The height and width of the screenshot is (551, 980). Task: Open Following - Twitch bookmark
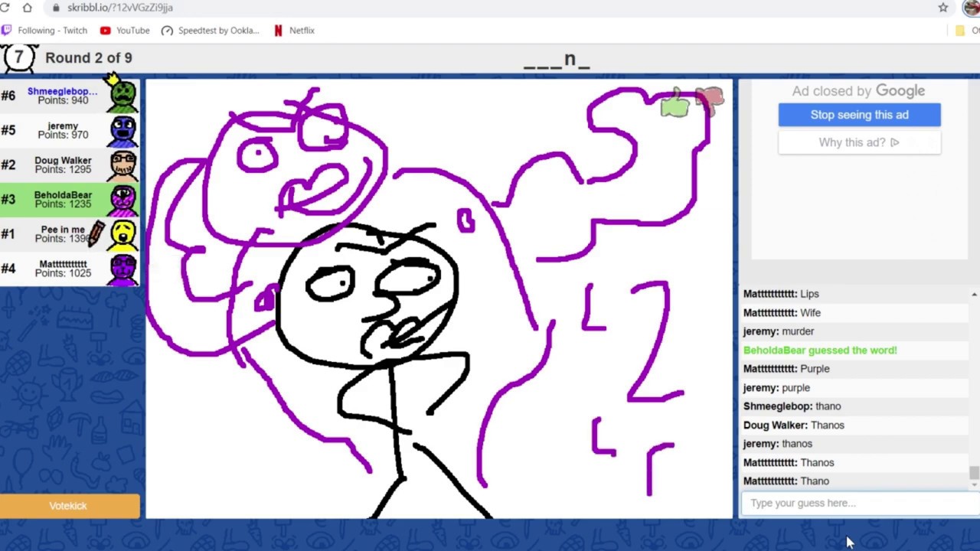44,31
